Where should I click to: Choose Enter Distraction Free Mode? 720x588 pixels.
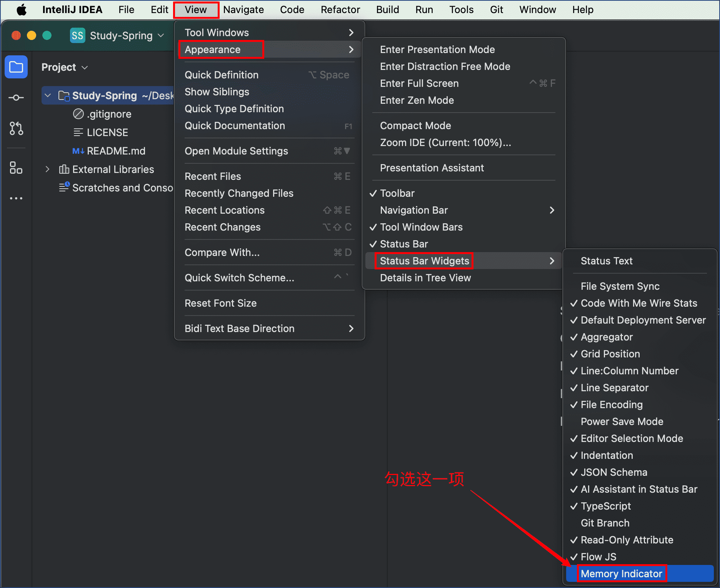464,66
